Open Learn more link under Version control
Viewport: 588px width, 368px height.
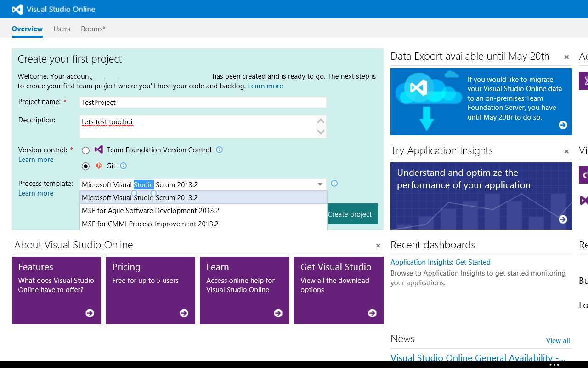coord(36,160)
